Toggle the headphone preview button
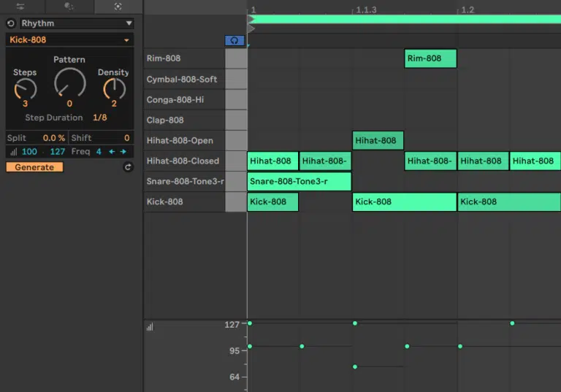Viewport: 561px width, 392px height. pos(234,40)
